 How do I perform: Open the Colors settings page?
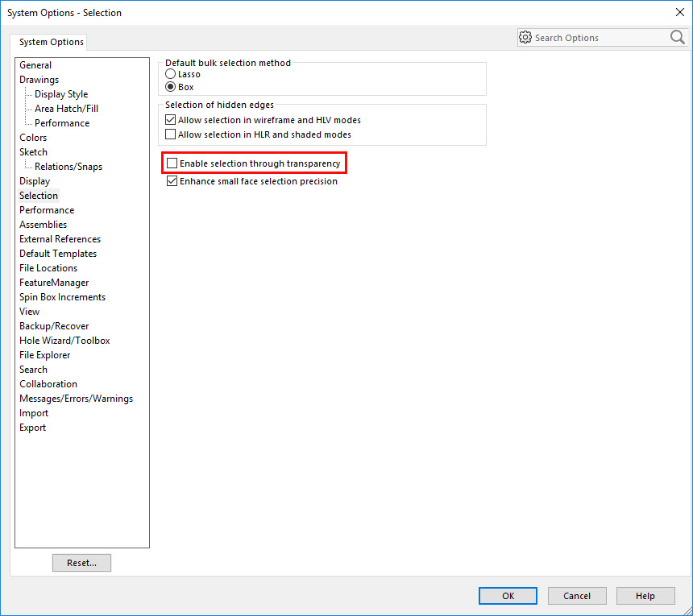pos(33,137)
